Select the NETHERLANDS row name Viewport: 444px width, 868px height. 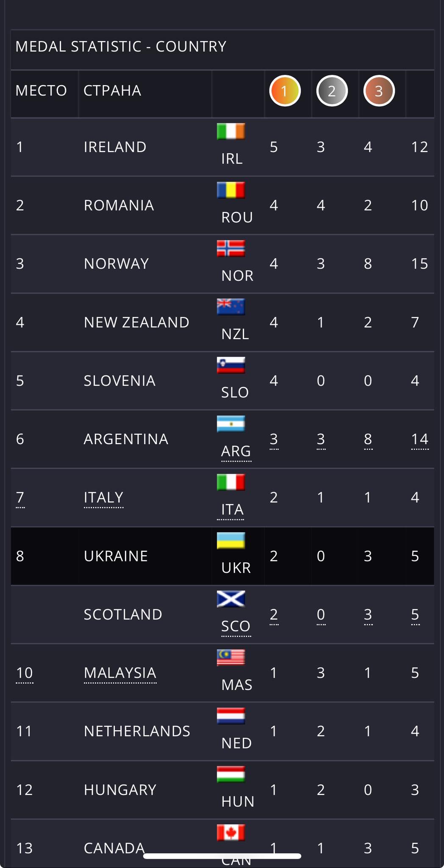(137, 731)
